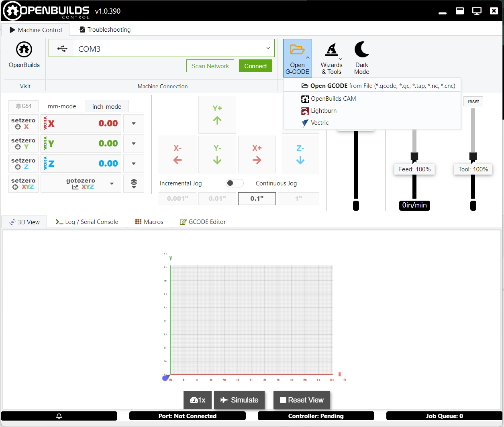
Task: Open the Y axis dropdown arrow
Action: click(x=134, y=143)
